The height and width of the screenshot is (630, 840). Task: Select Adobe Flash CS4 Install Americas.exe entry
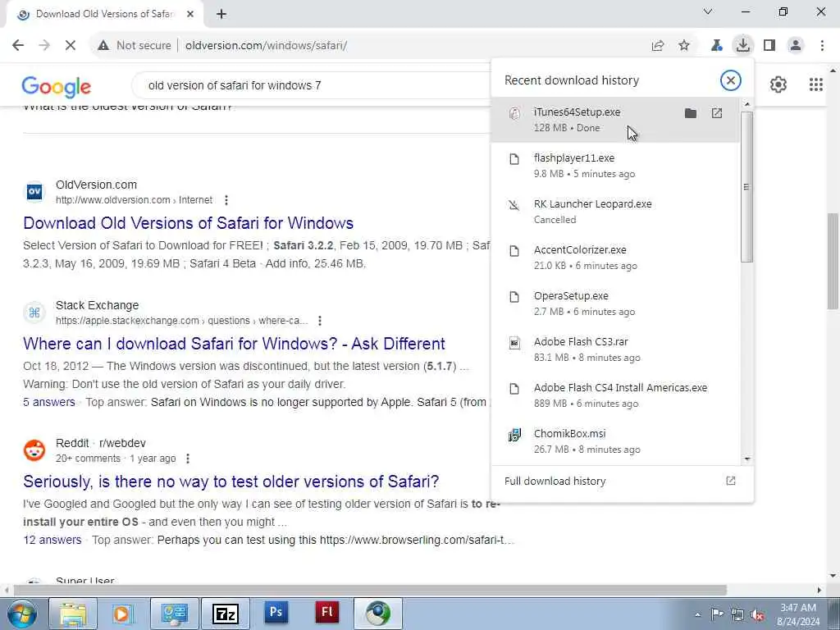[615, 395]
